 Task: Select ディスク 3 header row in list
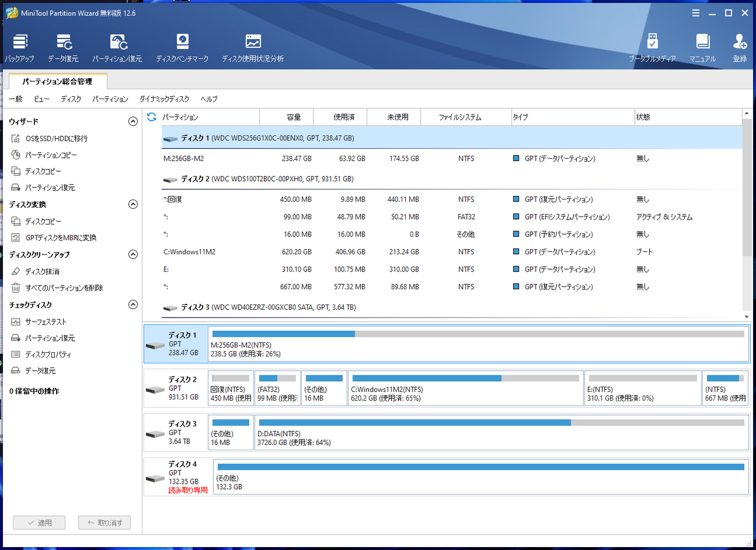[x=452, y=307]
